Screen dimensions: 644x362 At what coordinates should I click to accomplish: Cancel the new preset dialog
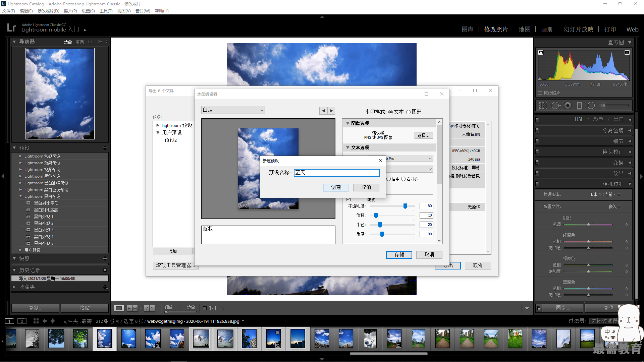[x=366, y=187]
